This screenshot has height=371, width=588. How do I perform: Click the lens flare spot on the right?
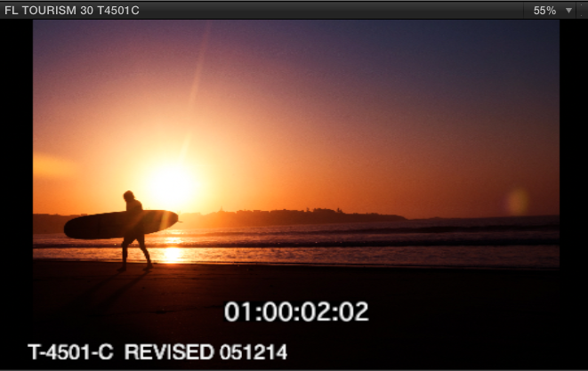(x=518, y=201)
